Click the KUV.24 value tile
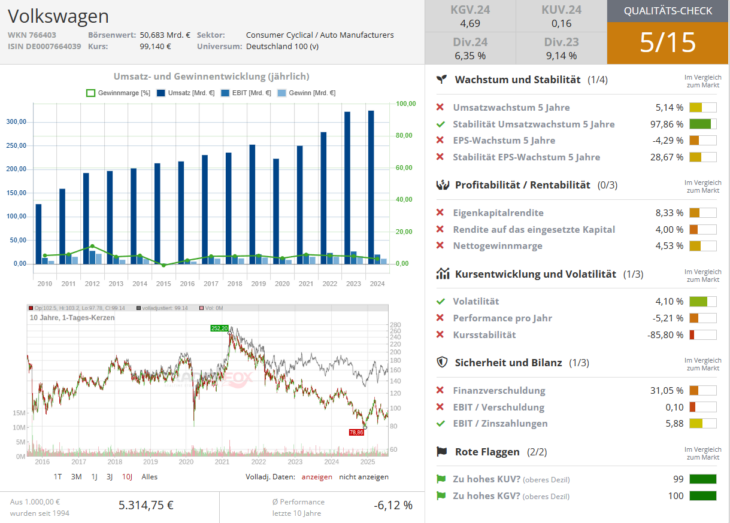Viewport: 730px width, 523px height. tap(561, 16)
